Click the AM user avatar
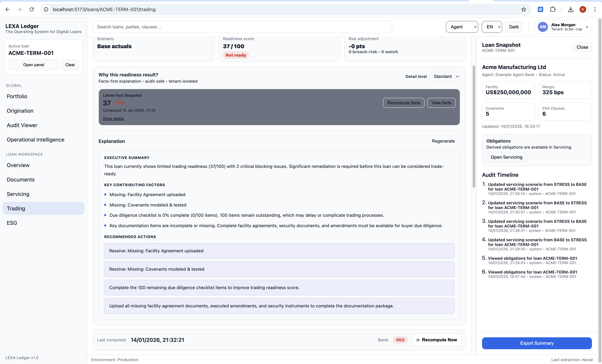Screen dimensions: 602x364 click(543, 27)
